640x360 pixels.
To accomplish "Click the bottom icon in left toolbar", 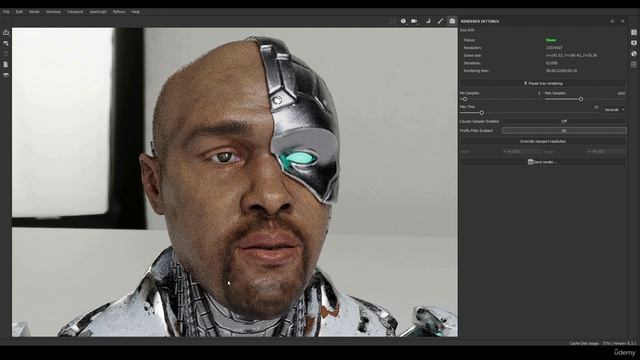I will pos(6,75).
